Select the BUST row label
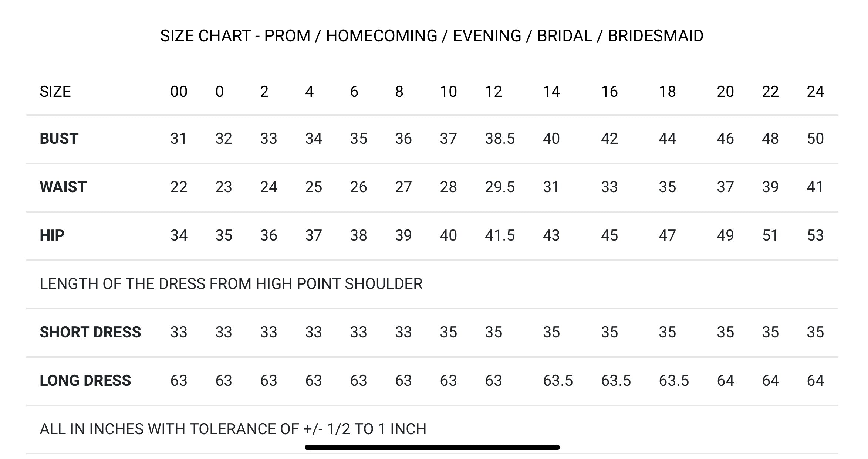 pos(59,139)
